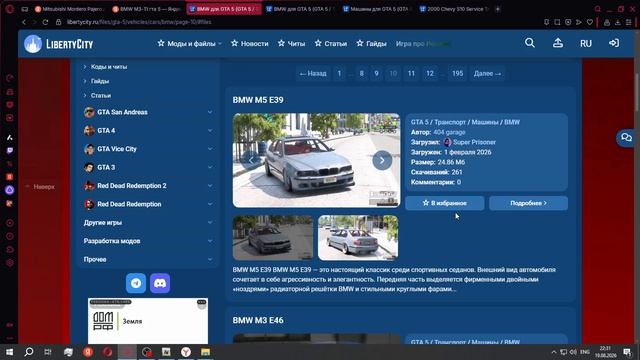Click the bookmark heart icon in address bar
640x360 pixels.
(589, 22)
